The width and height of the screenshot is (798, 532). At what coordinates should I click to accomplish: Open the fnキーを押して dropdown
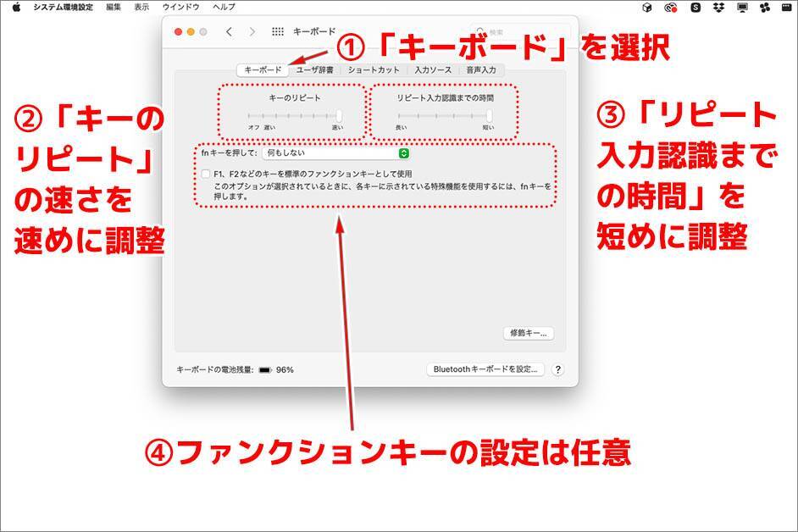tap(336, 152)
